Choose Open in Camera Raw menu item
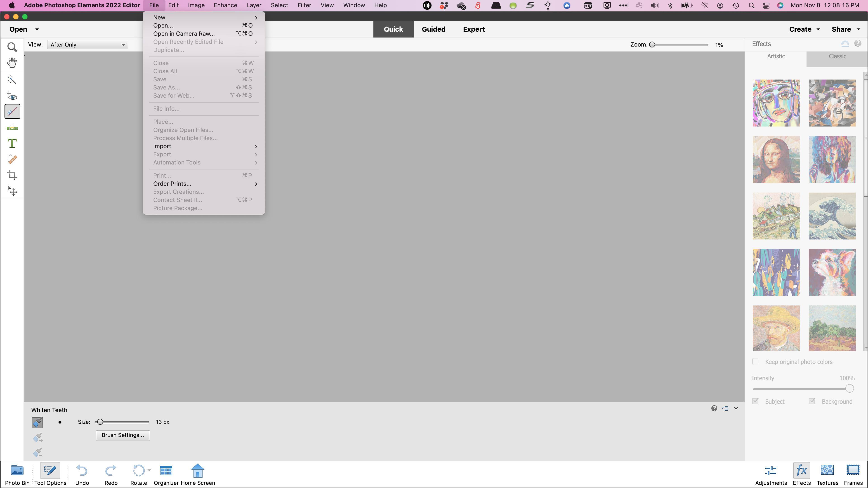 click(x=184, y=34)
